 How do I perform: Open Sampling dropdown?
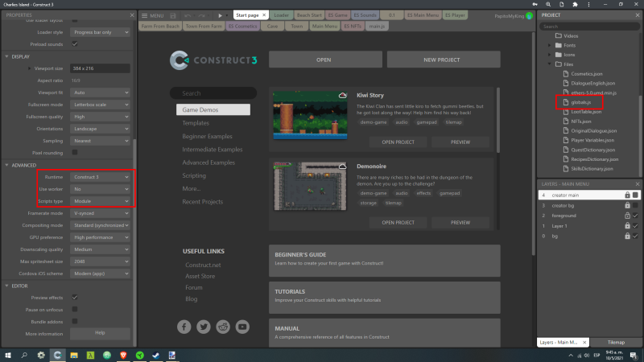coord(100,141)
